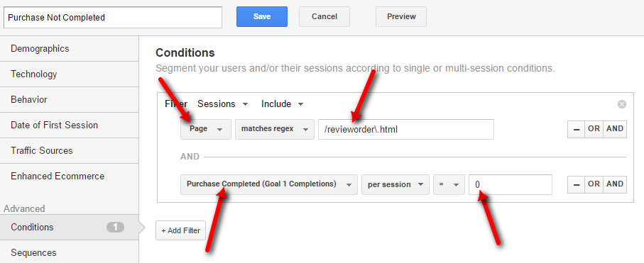Remove the filter with the close icon
The height and width of the screenshot is (263, 644).
pyautogui.click(x=622, y=104)
